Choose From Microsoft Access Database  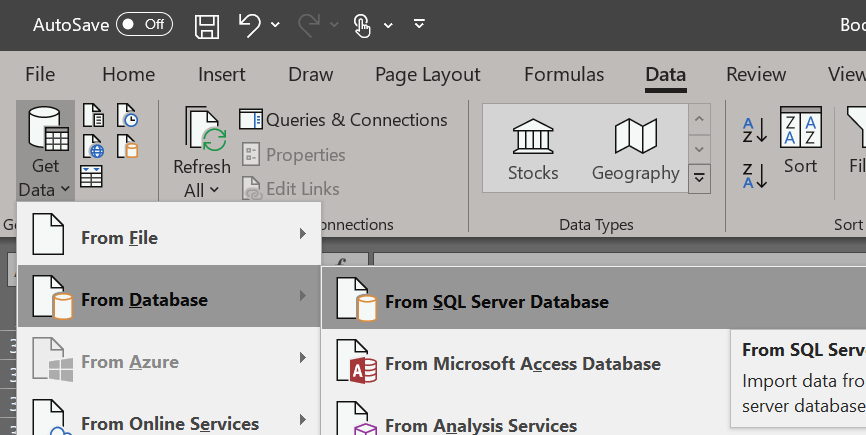(x=526, y=361)
